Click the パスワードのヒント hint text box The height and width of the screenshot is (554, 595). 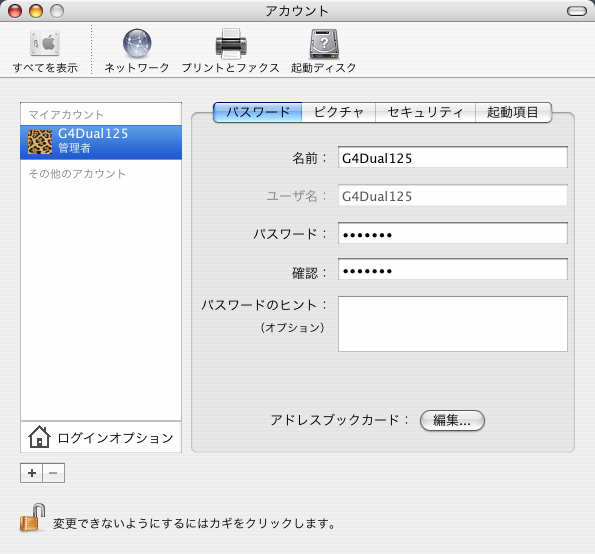click(453, 324)
